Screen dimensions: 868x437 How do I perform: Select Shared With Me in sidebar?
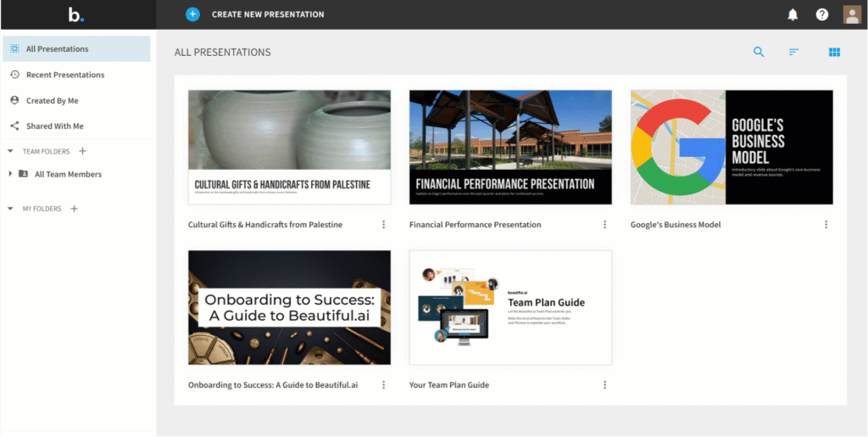click(x=54, y=126)
